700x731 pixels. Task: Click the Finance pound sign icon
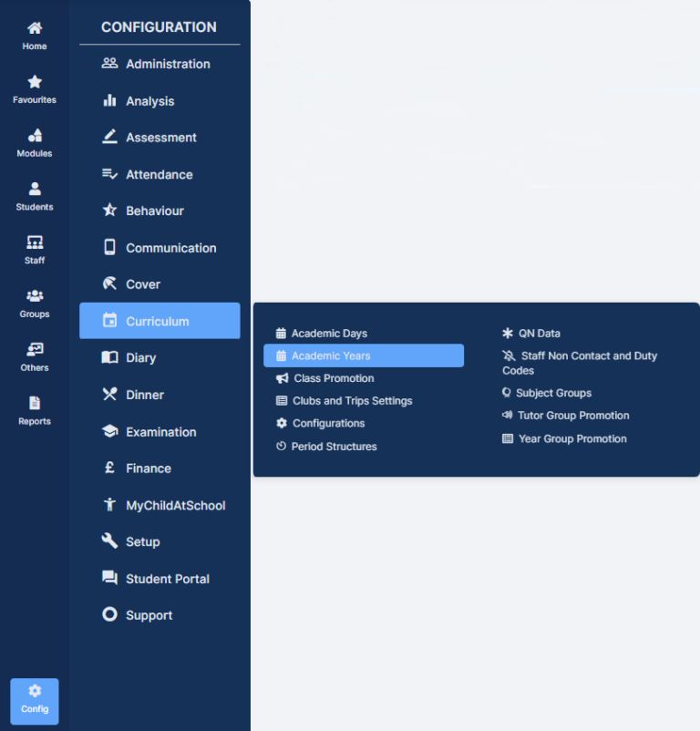pos(109,468)
